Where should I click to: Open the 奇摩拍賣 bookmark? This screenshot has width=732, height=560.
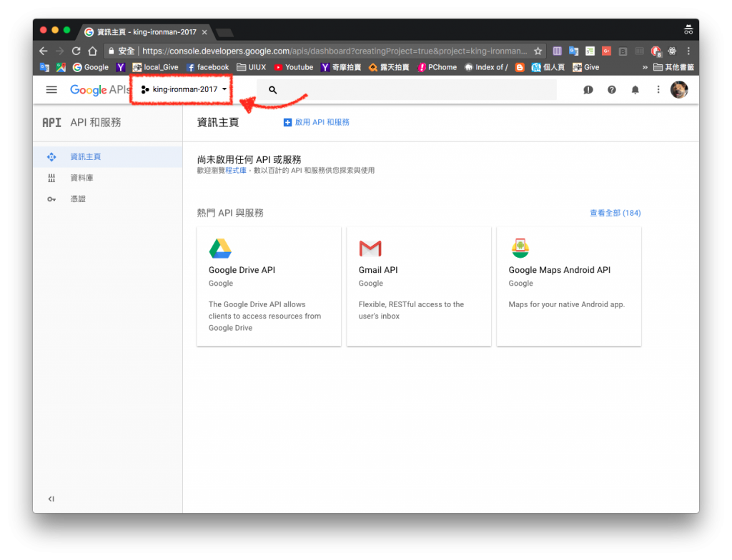(x=341, y=67)
